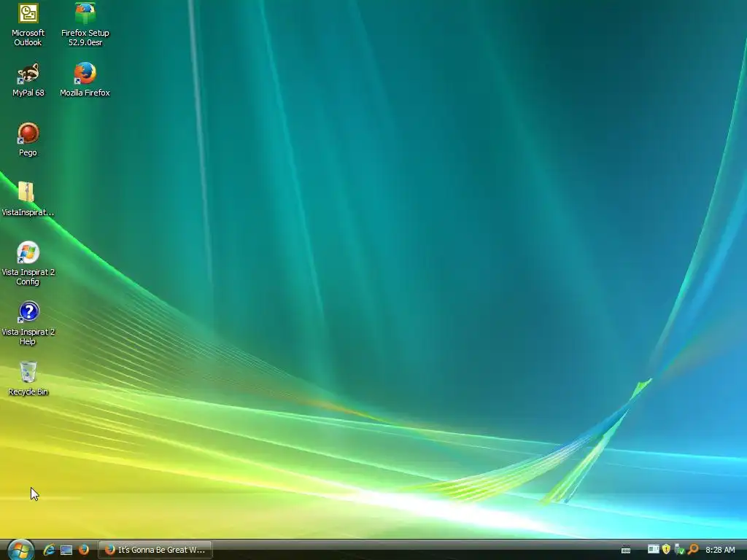Click the on-screen keyboard tray icon

coord(626,550)
